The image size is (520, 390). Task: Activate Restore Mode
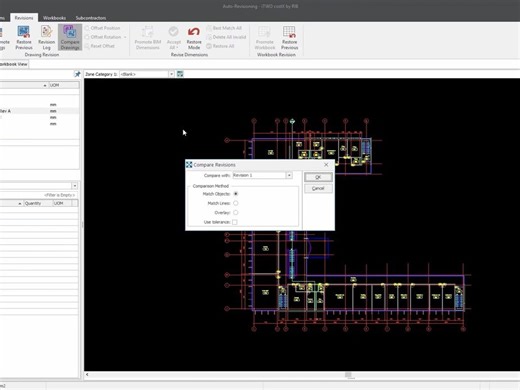tap(194, 37)
